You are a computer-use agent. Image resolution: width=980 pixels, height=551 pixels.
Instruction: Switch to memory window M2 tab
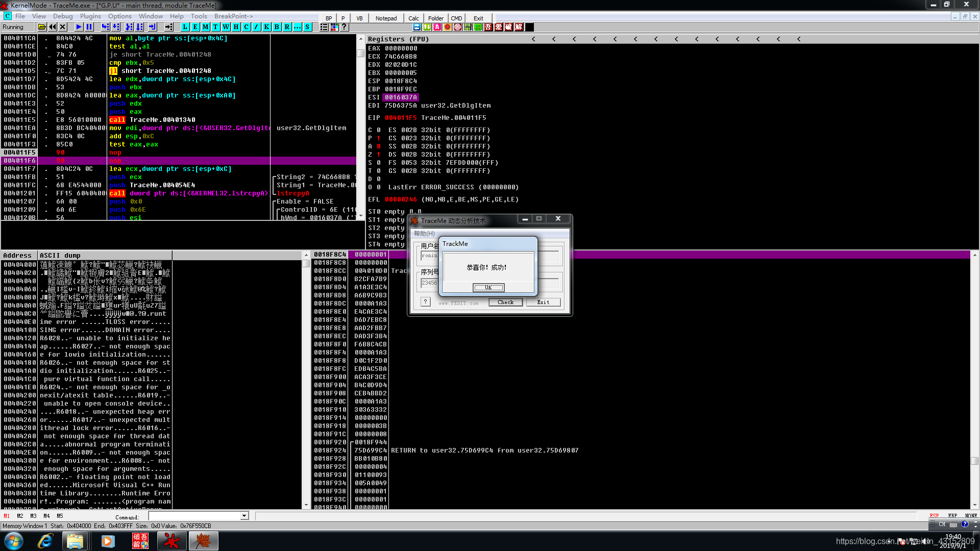click(20, 516)
